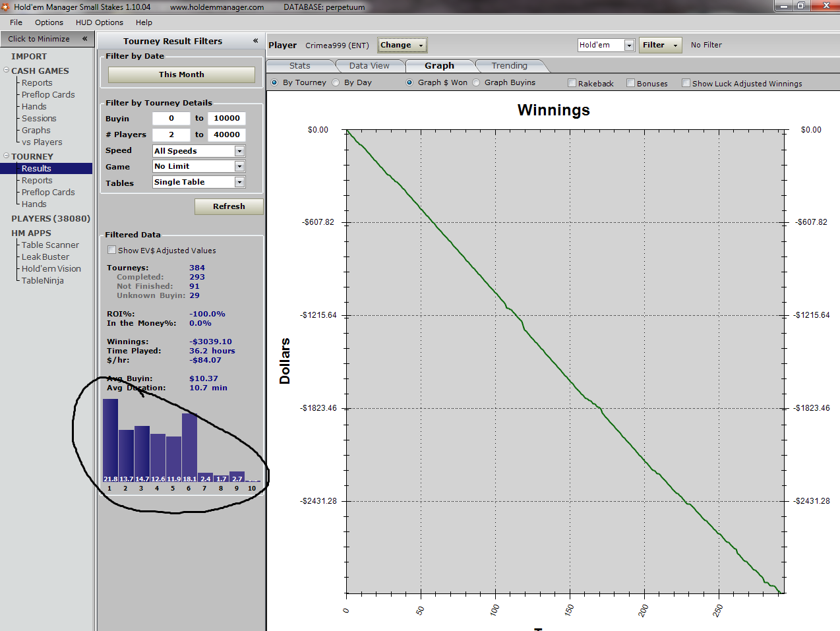
Task: Switch to the Data View tab
Action: click(x=369, y=65)
